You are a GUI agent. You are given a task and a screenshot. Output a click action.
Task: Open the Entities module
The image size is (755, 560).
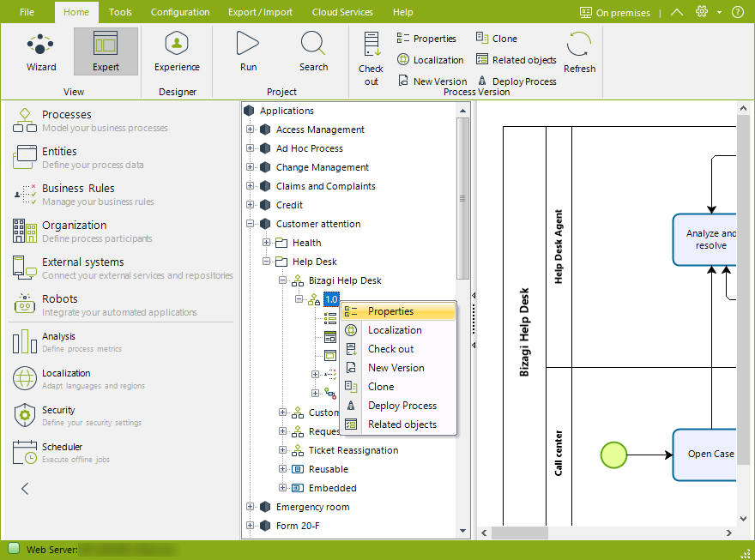coord(120,157)
